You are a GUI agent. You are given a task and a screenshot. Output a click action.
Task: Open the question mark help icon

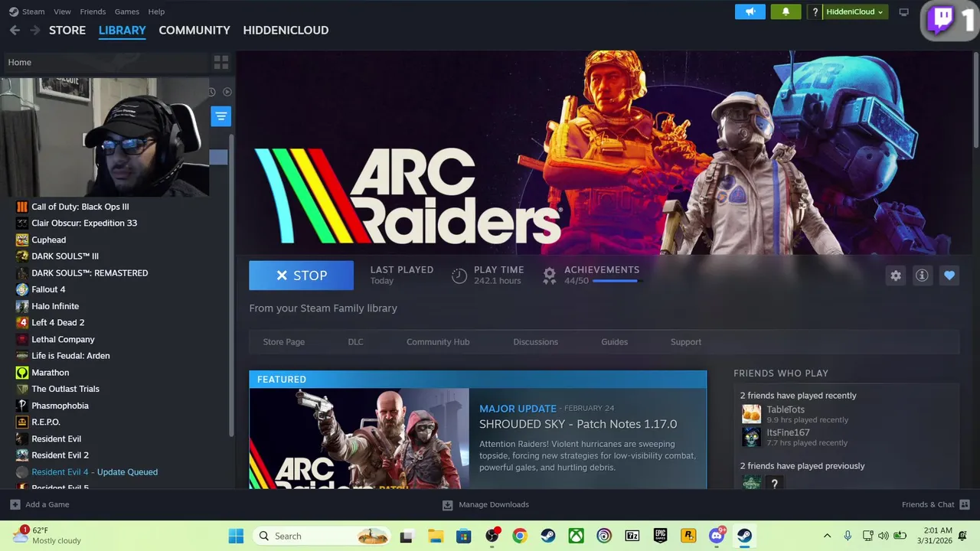[815, 11]
